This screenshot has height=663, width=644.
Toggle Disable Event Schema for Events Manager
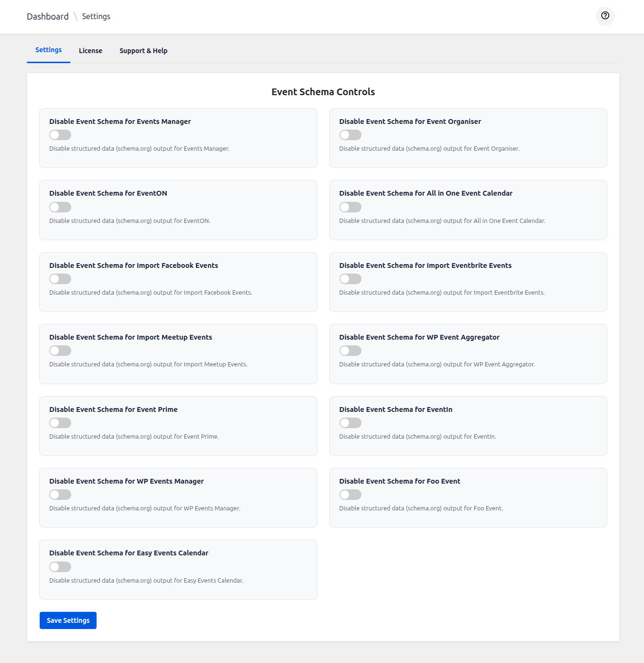[x=60, y=135]
